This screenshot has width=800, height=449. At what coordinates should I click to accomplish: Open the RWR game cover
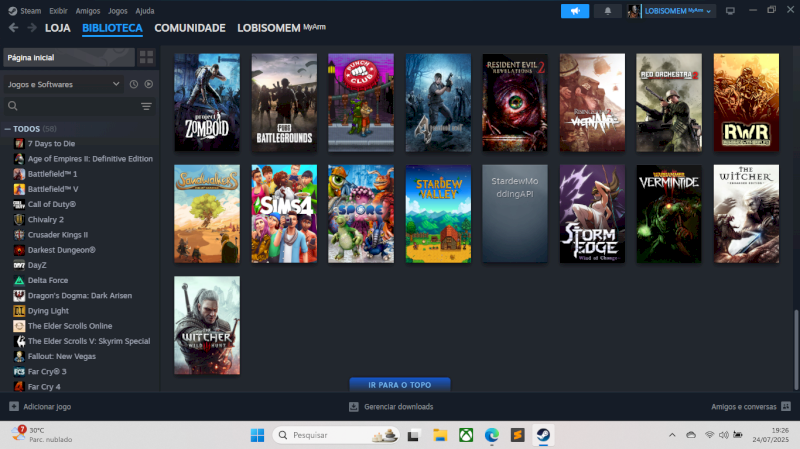point(746,102)
